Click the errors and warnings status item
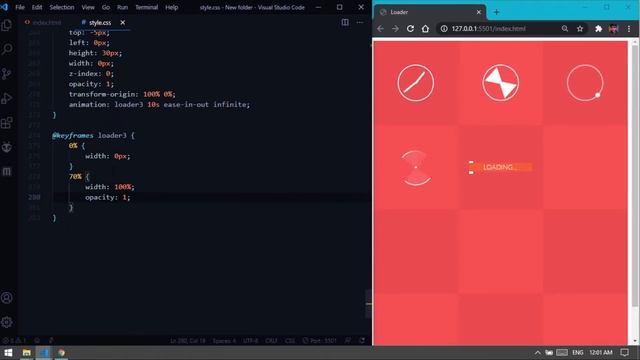This screenshot has width=640, height=360. click(14, 340)
